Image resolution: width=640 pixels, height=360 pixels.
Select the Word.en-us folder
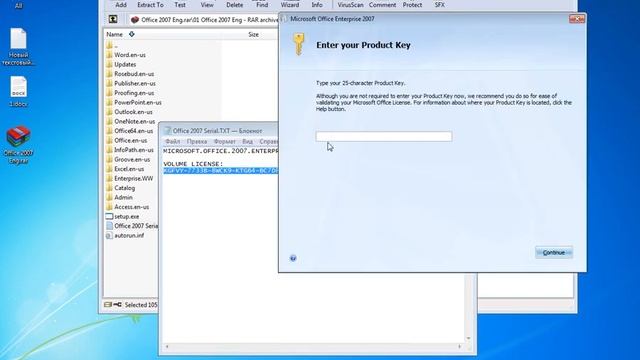(x=126, y=55)
